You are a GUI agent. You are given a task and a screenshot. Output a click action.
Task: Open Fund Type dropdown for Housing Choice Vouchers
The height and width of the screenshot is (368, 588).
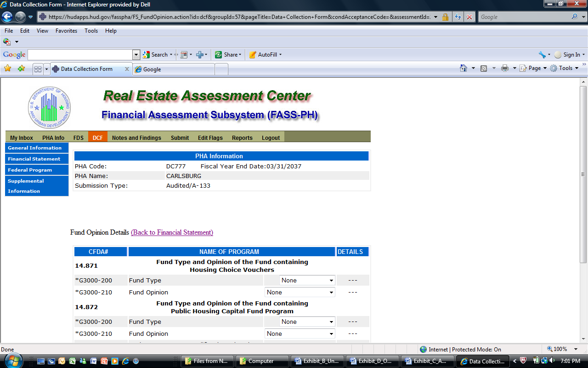307,280
